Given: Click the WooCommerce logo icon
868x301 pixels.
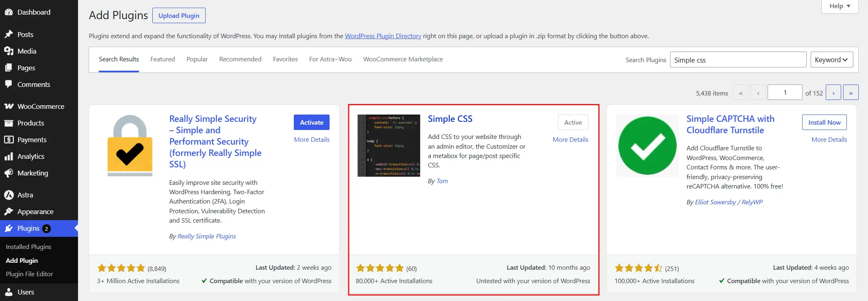Looking at the screenshot, I should (x=9, y=106).
